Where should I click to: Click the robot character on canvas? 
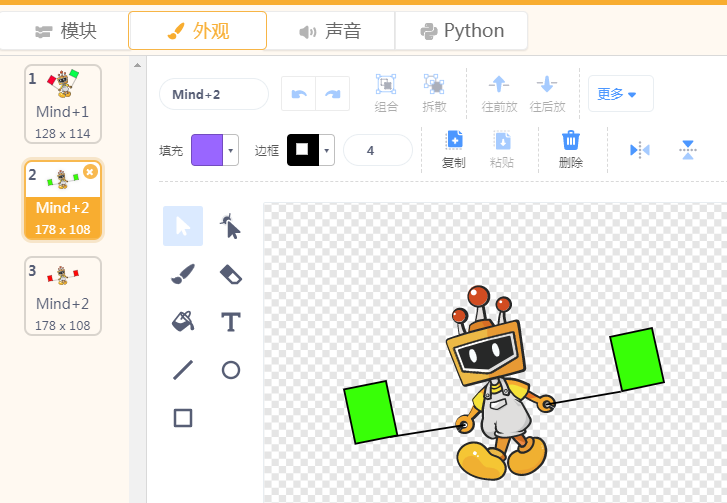click(x=503, y=385)
